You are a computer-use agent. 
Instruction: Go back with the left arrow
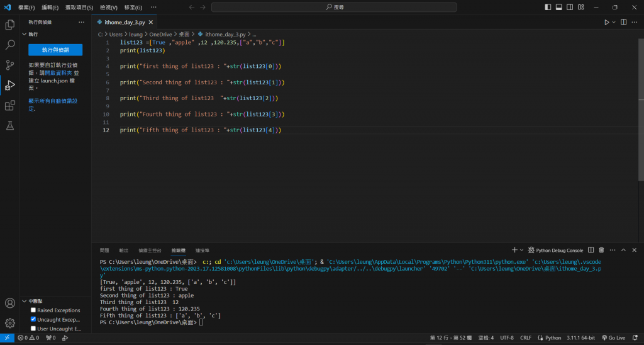192,7
